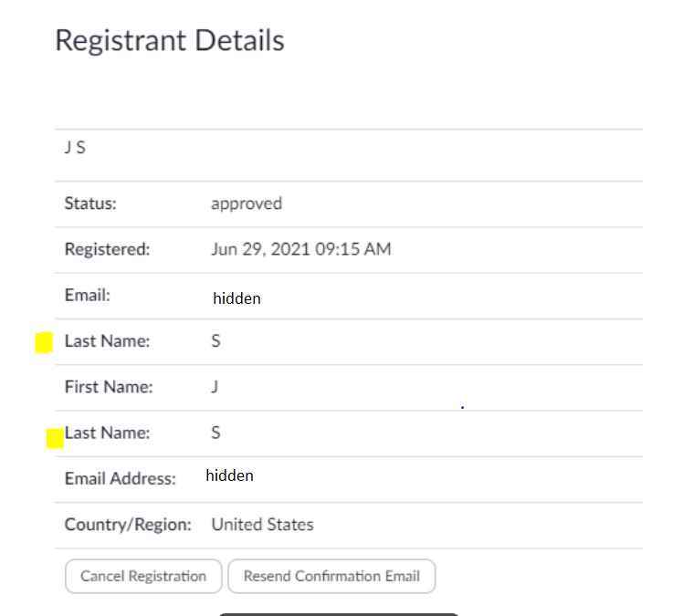Select the registrant name J S
This screenshot has width=693, height=616.
[x=75, y=148]
